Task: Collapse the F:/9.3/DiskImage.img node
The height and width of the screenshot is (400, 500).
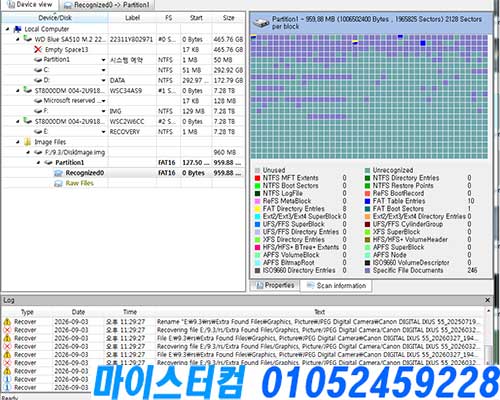Action: click(28, 153)
